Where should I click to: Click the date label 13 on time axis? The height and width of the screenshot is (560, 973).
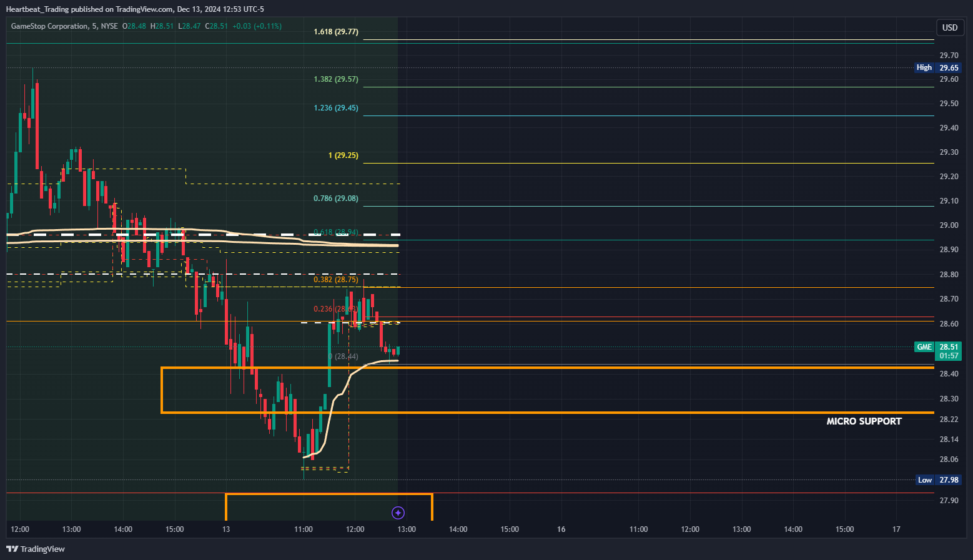226,529
